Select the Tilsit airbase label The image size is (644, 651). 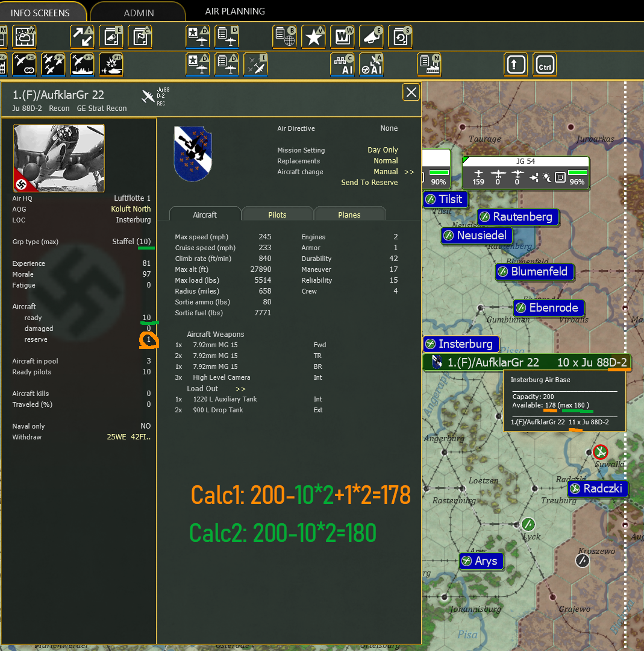tap(446, 200)
